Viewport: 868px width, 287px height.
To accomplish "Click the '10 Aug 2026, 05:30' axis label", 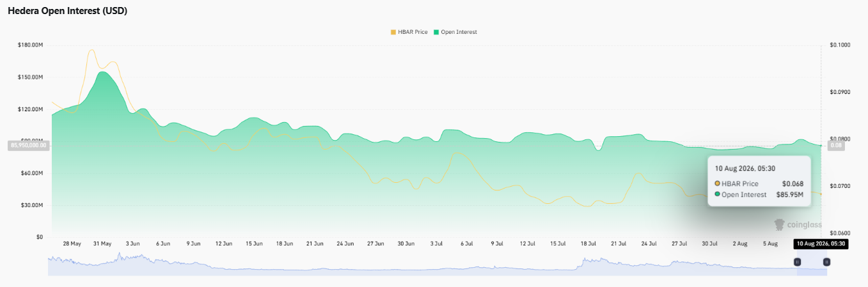I will [821, 244].
